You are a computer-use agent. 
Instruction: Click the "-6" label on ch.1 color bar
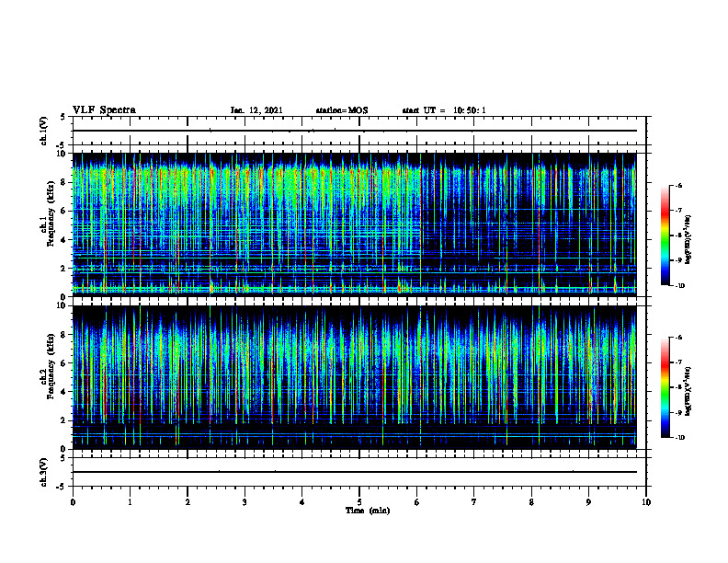(x=678, y=186)
